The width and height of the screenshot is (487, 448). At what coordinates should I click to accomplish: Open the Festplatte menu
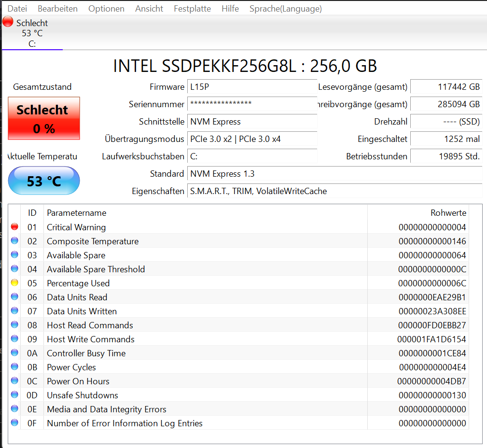pyautogui.click(x=192, y=8)
